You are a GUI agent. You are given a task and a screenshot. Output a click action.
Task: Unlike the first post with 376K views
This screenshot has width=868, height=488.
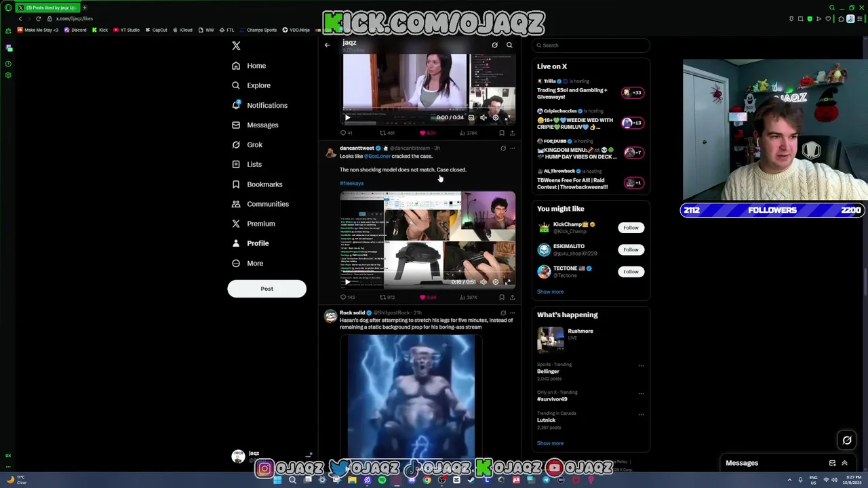click(x=427, y=133)
